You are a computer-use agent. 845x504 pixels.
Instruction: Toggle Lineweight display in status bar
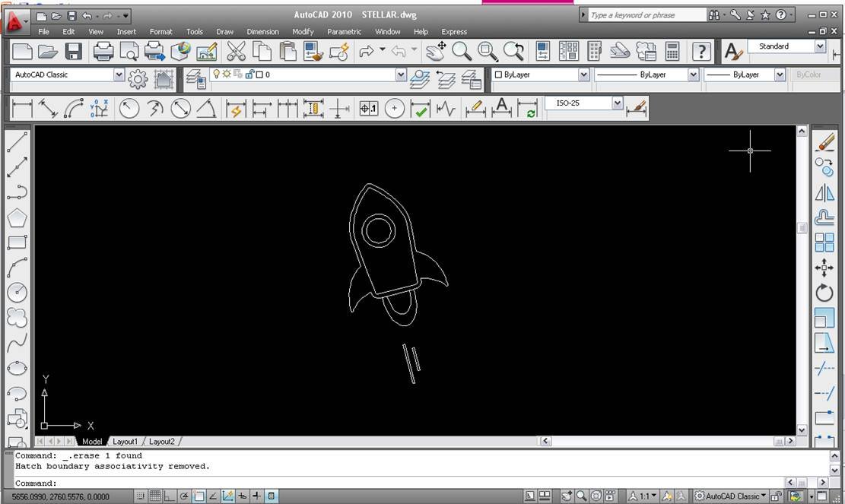click(257, 496)
